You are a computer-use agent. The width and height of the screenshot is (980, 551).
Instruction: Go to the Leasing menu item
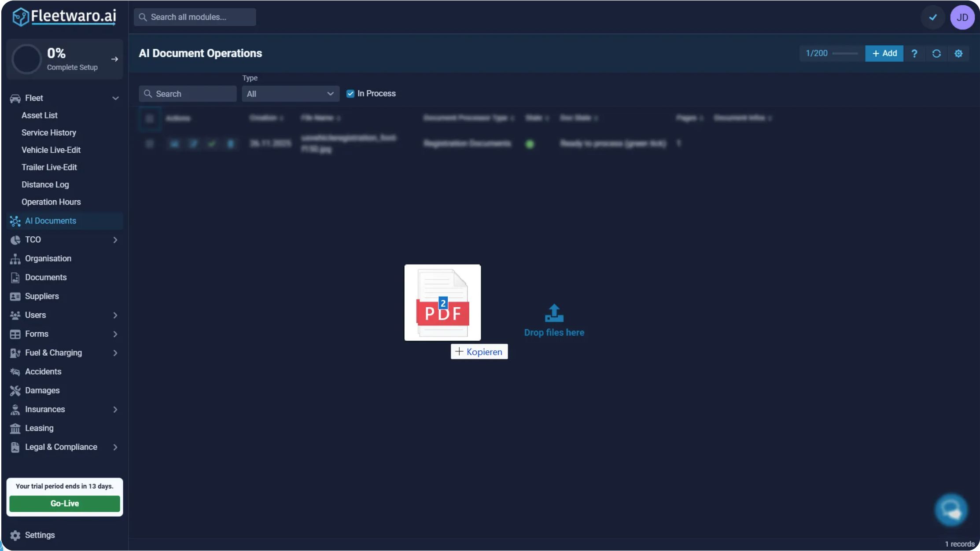pos(39,428)
